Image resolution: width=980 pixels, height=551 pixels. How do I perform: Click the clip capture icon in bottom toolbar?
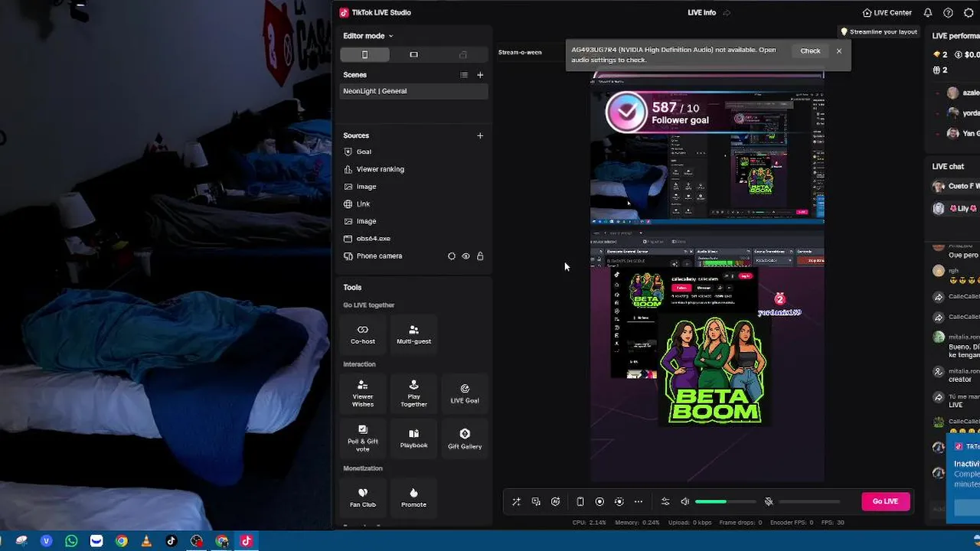[x=619, y=502]
